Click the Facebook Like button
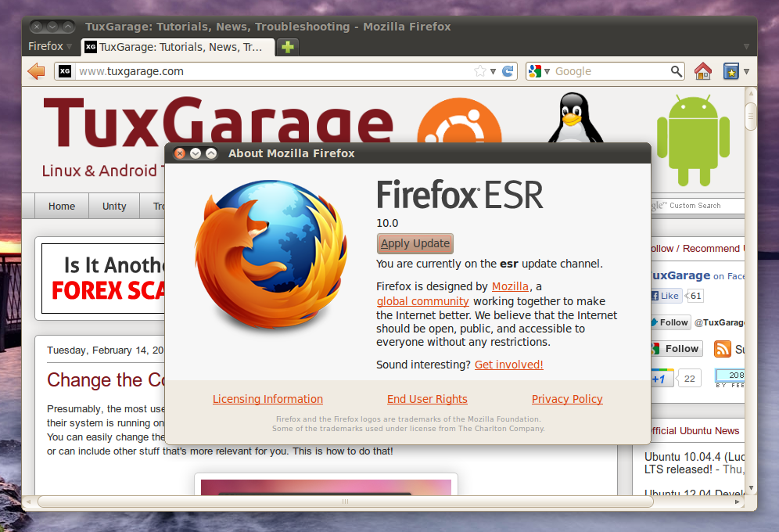Image resolution: width=779 pixels, height=532 pixels. 666,296
